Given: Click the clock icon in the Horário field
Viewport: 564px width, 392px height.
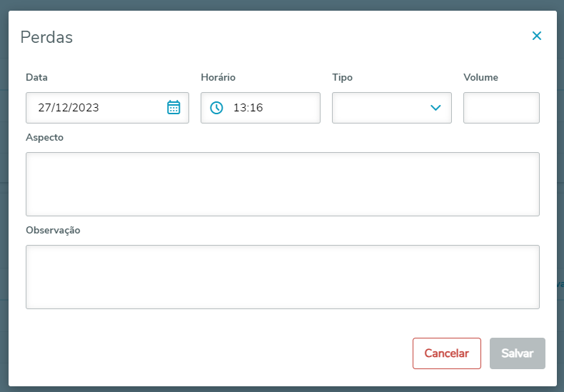Looking at the screenshot, I should [x=216, y=108].
